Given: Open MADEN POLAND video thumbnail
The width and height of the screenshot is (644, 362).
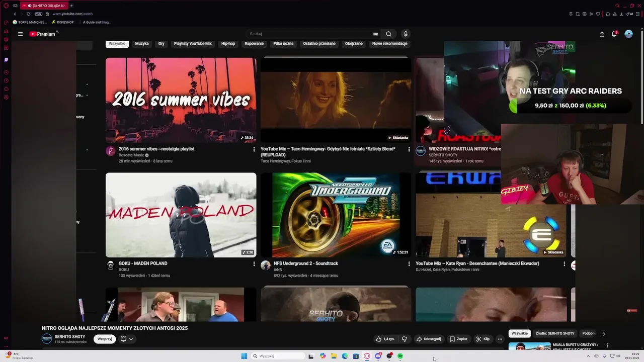Looking at the screenshot, I should pyautogui.click(x=181, y=215).
